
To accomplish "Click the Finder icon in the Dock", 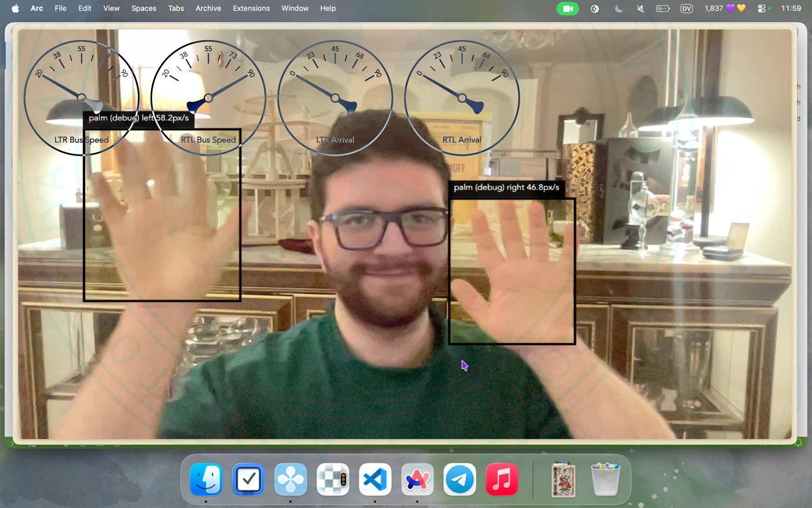I will (x=206, y=480).
